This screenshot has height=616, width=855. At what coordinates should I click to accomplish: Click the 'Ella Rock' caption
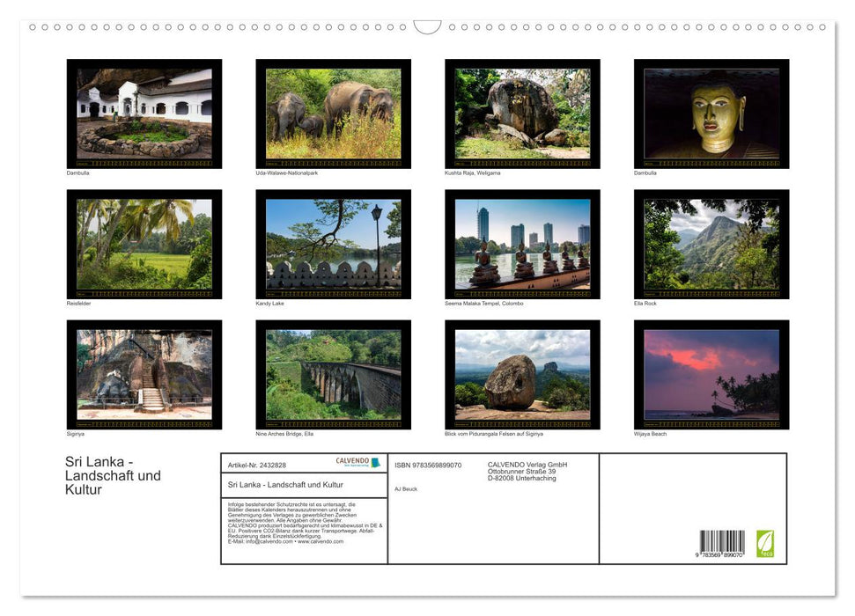[x=645, y=303]
